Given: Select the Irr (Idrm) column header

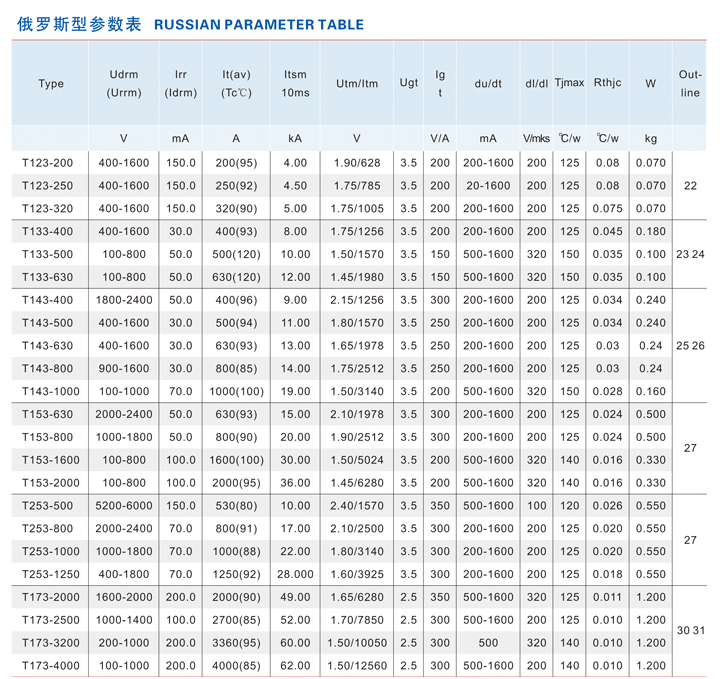Looking at the screenshot, I should point(180,84).
